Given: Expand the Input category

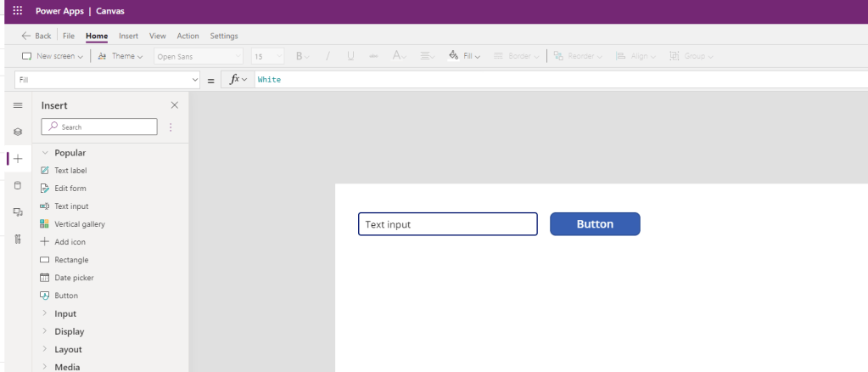Looking at the screenshot, I should (65, 313).
